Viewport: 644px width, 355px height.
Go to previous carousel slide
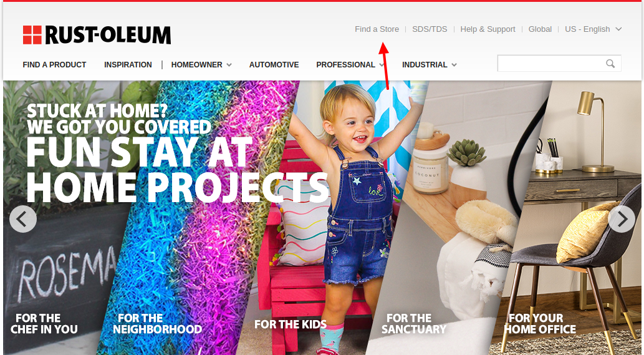tap(23, 219)
